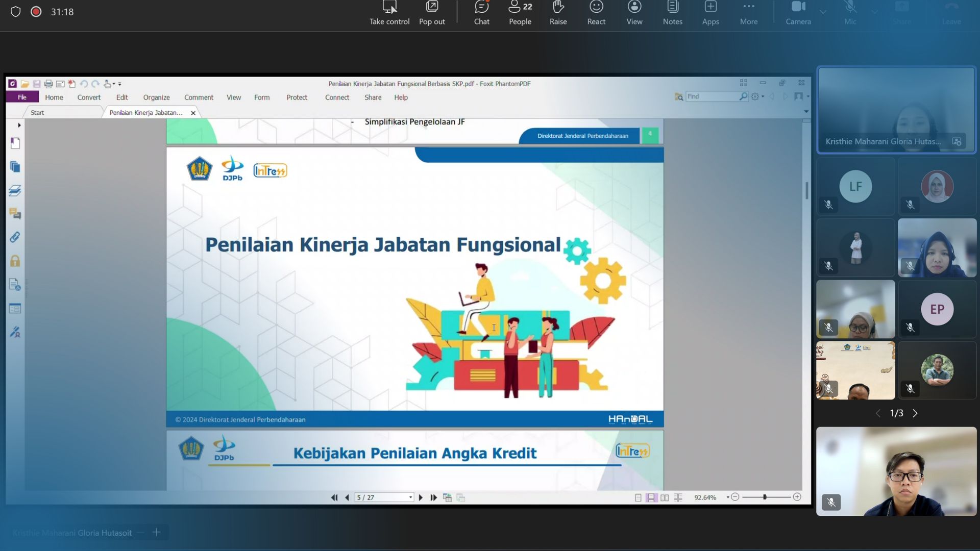Expand Camera options dropdown arrow
This screenshot has width=980, height=551.
[823, 11]
